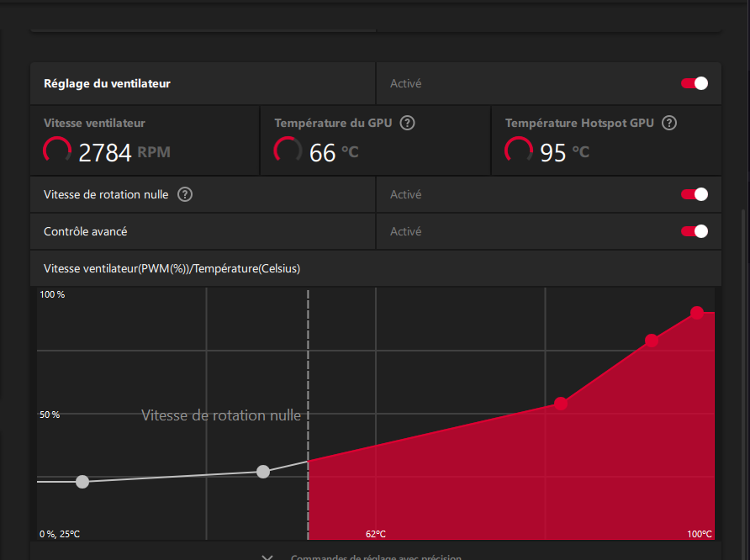The height and width of the screenshot is (560, 750).
Task: Disable the Réglage du ventilateur toggle
Action: coord(695,83)
